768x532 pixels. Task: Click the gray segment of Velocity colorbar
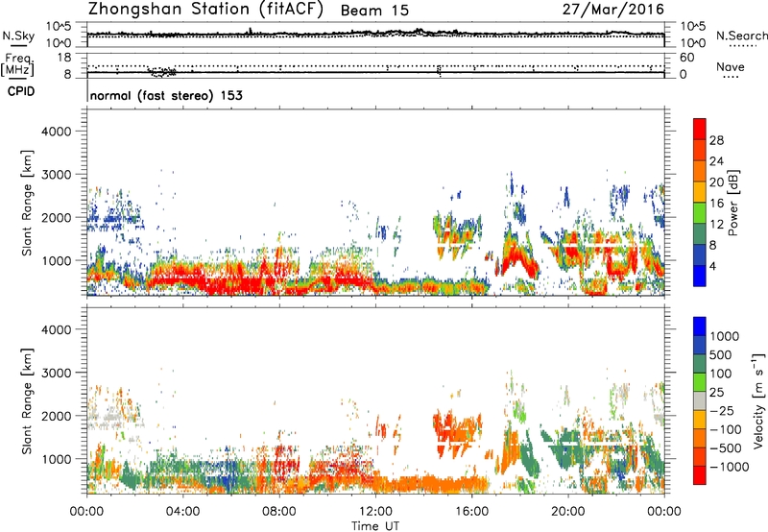tap(700, 401)
